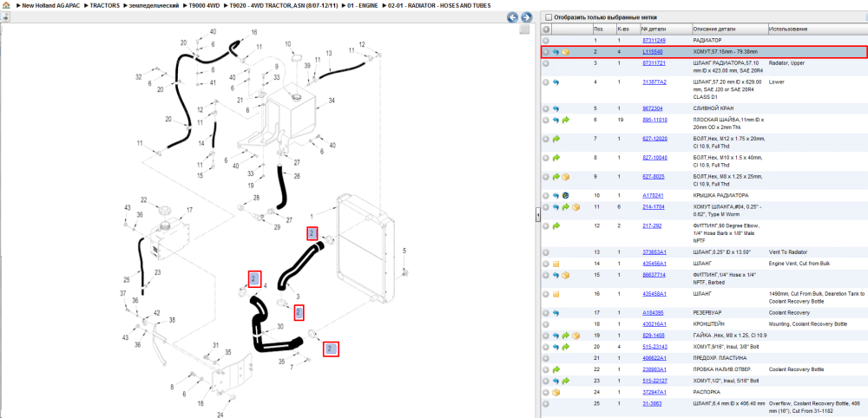Open 'T9000 4WD' breadcrumb
This screenshot has height=418, width=868.
click(204, 5)
